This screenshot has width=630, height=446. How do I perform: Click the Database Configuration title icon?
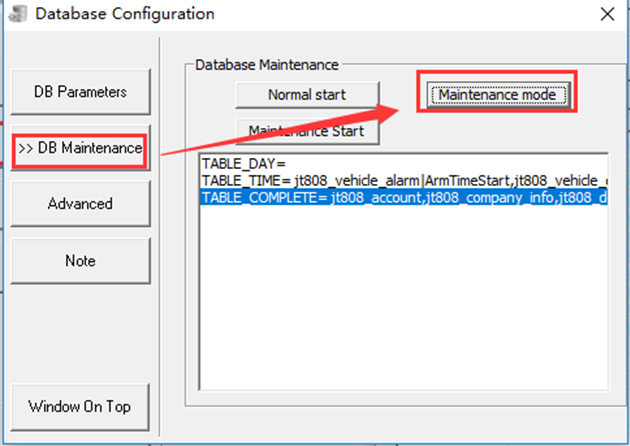pos(18,14)
